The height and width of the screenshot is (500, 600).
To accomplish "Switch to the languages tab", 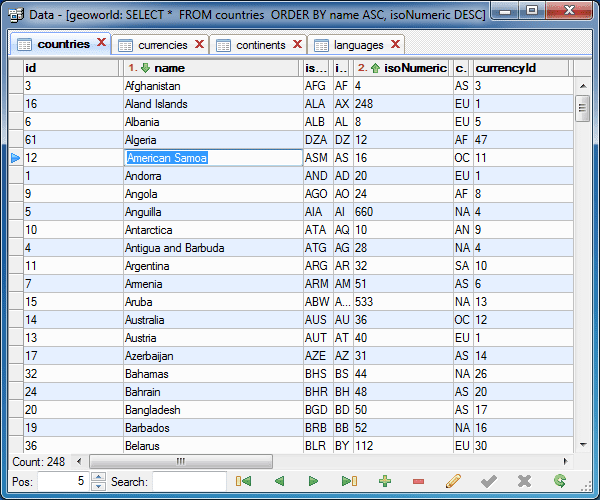I will (356, 45).
